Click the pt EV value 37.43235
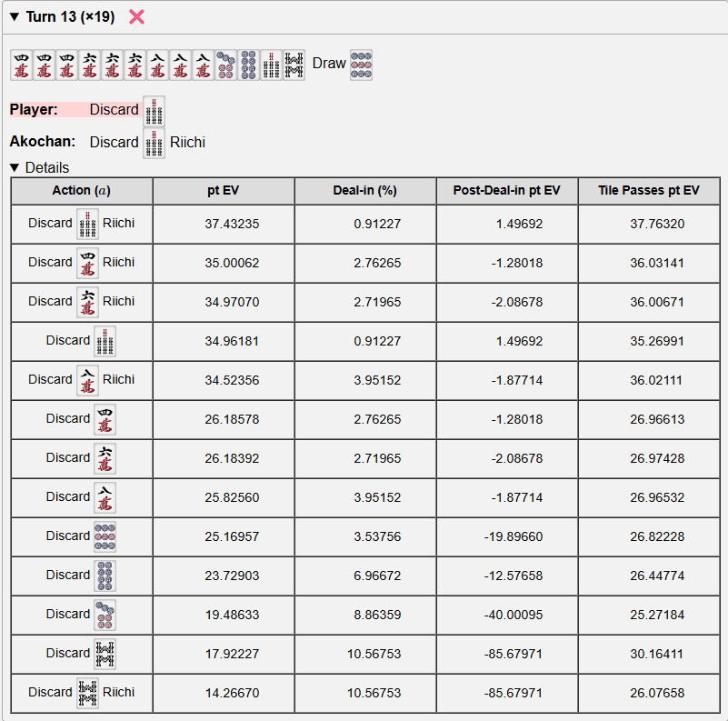Image resolution: width=728 pixels, height=721 pixels. point(232,224)
